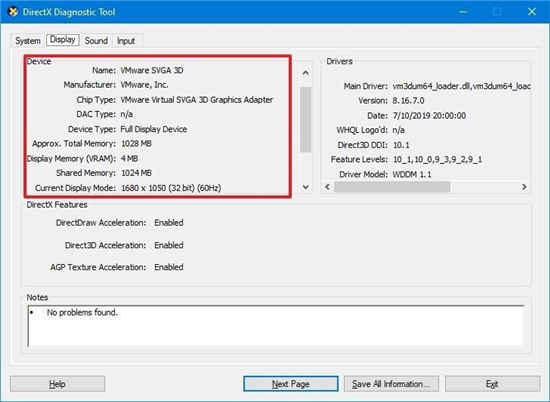This screenshot has height=402, width=550.
Task: Click the Drivers panel left scroll arrow
Action: [x=327, y=187]
